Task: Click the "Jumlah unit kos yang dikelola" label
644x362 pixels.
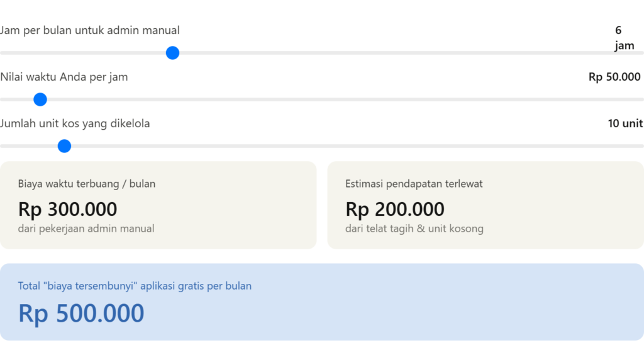Action: click(x=75, y=123)
